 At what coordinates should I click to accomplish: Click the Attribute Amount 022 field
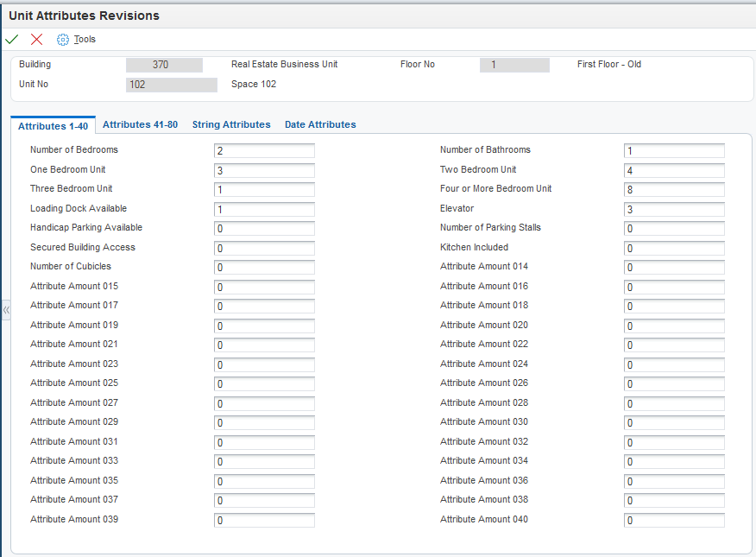coord(674,345)
